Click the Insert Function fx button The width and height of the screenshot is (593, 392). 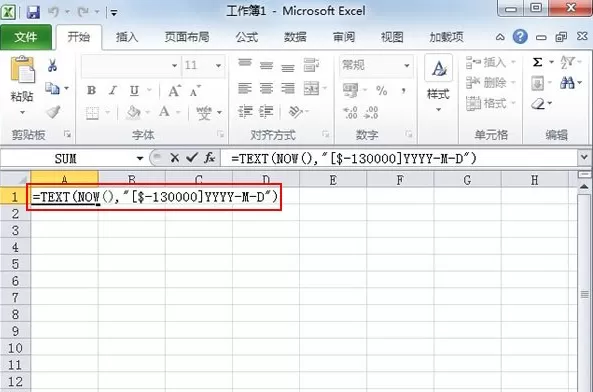(x=210, y=158)
